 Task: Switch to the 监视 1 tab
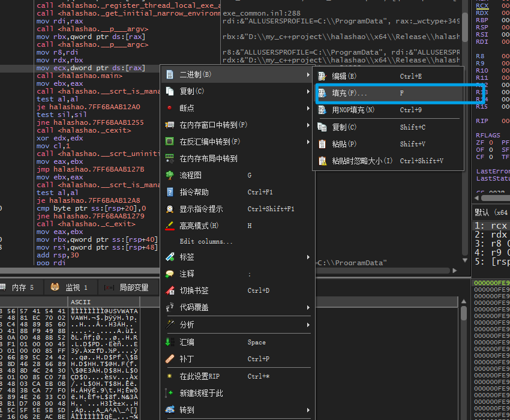click(x=70, y=287)
